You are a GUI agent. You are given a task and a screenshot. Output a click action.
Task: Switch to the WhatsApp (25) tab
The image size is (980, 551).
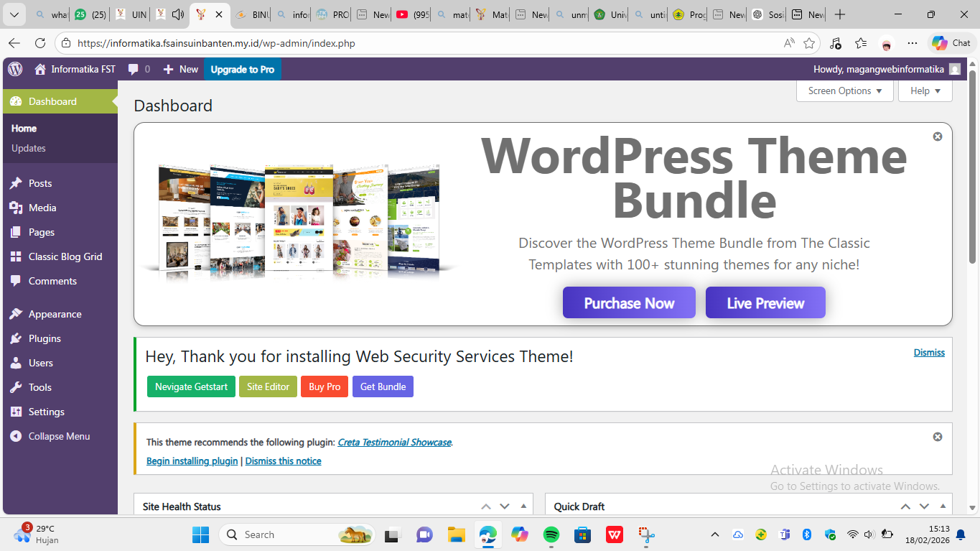pyautogui.click(x=90, y=14)
